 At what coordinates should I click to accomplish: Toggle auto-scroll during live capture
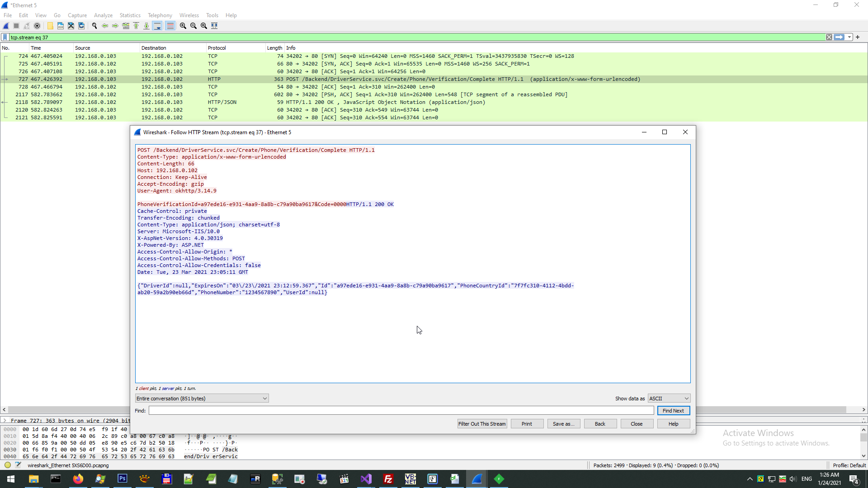pos(157,26)
